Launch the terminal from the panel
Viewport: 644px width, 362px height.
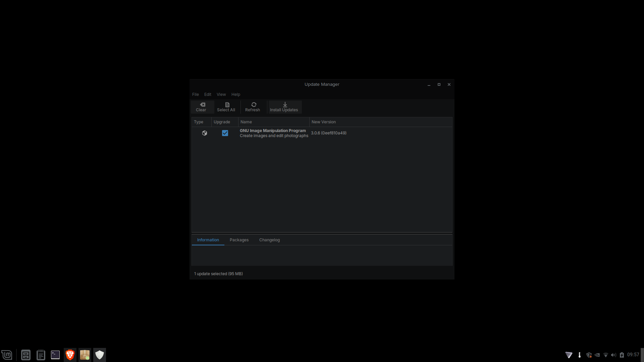(x=55, y=355)
